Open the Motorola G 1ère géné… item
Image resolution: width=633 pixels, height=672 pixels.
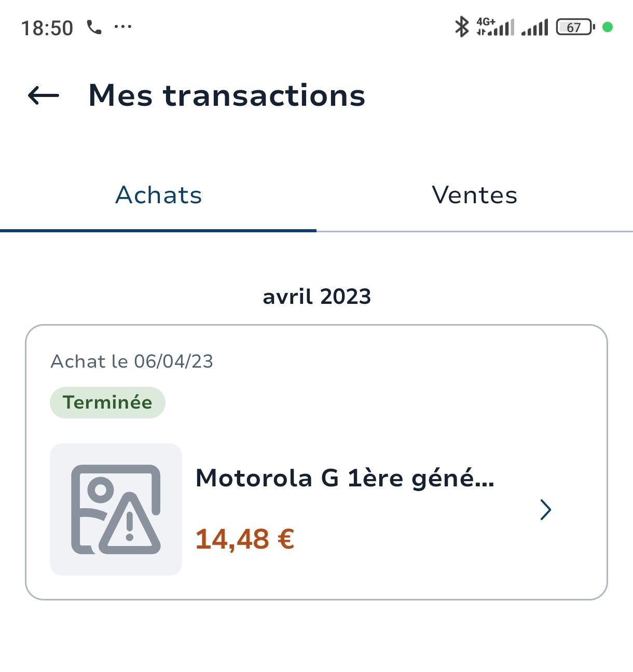tap(345, 478)
